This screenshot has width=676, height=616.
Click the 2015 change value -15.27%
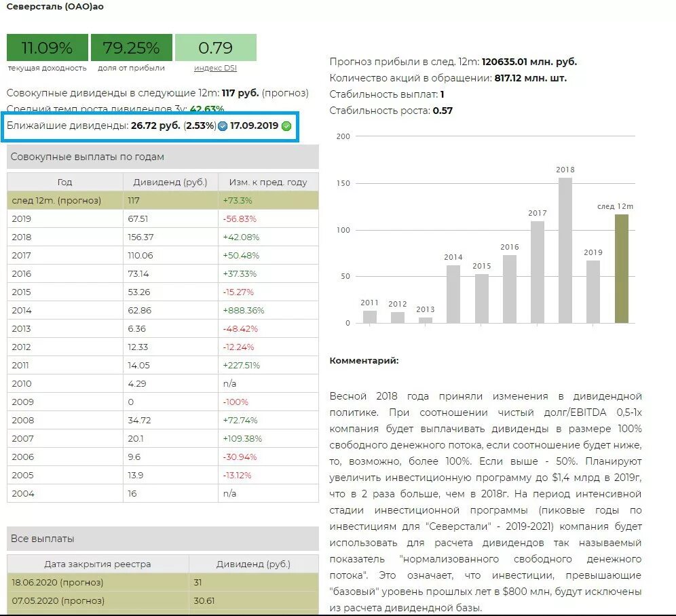(x=238, y=292)
